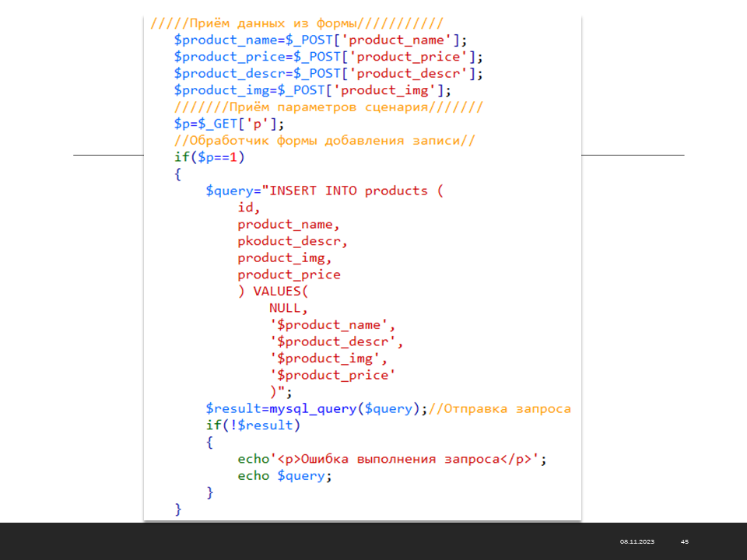Click comment 'Обработчик формы добавления записи'
Viewport: 747px width, 560px height.
(324, 141)
